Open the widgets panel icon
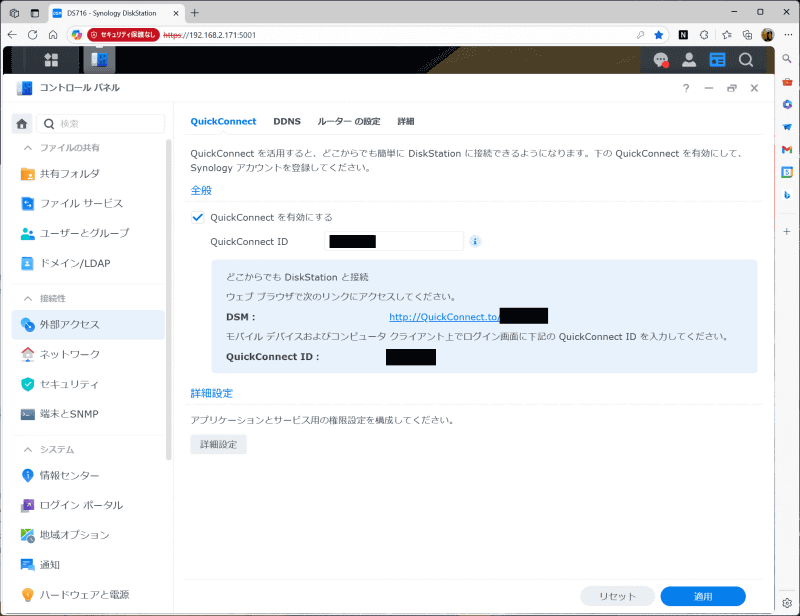Viewport: 800px width, 616px height. [x=716, y=59]
